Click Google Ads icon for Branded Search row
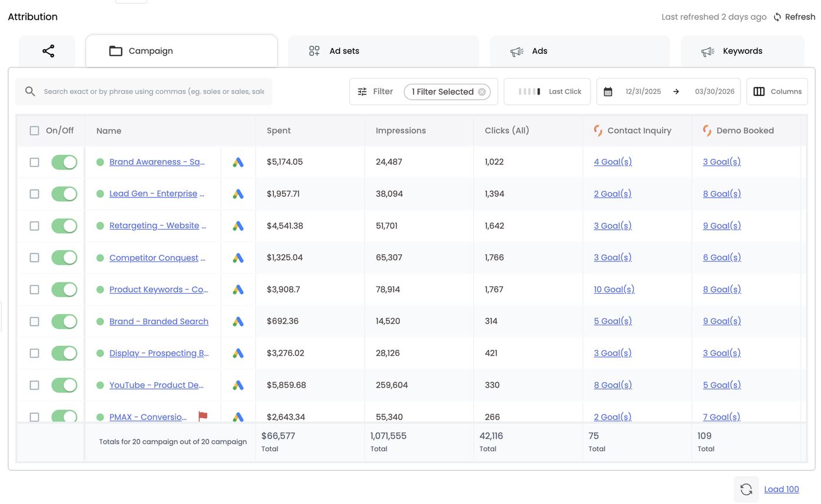This screenshot has width=821, height=504. pyautogui.click(x=238, y=322)
